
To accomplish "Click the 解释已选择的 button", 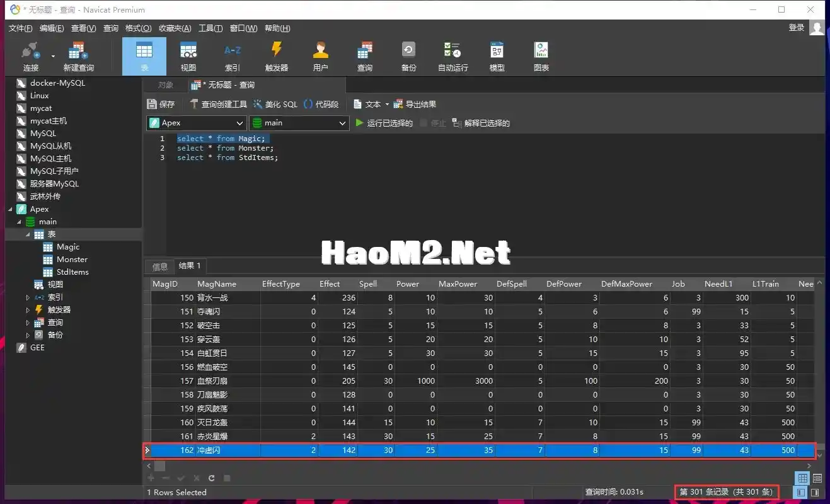I will tap(481, 123).
